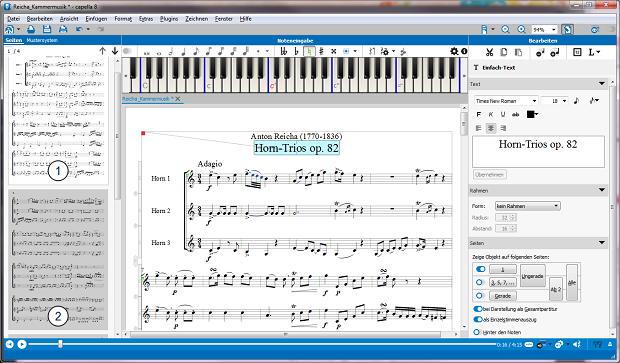Click the save diskette icon
620x363 pixels.
pyautogui.click(x=47, y=29)
